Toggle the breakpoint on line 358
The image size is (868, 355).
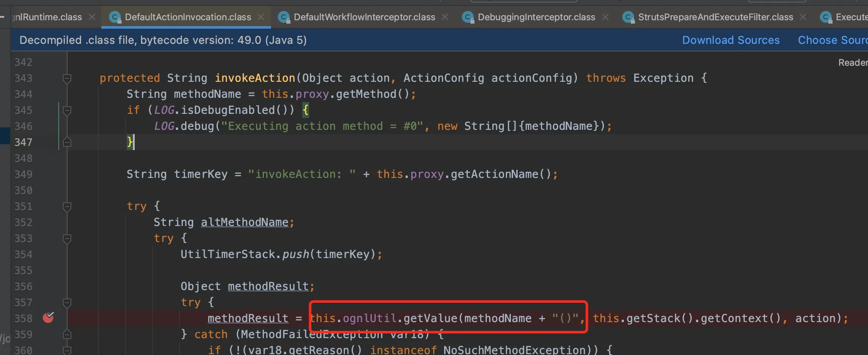pos(48,318)
